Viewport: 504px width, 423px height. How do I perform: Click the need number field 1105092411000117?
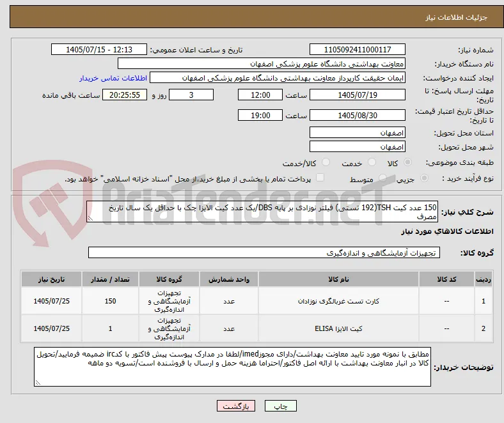click(x=358, y=49)
